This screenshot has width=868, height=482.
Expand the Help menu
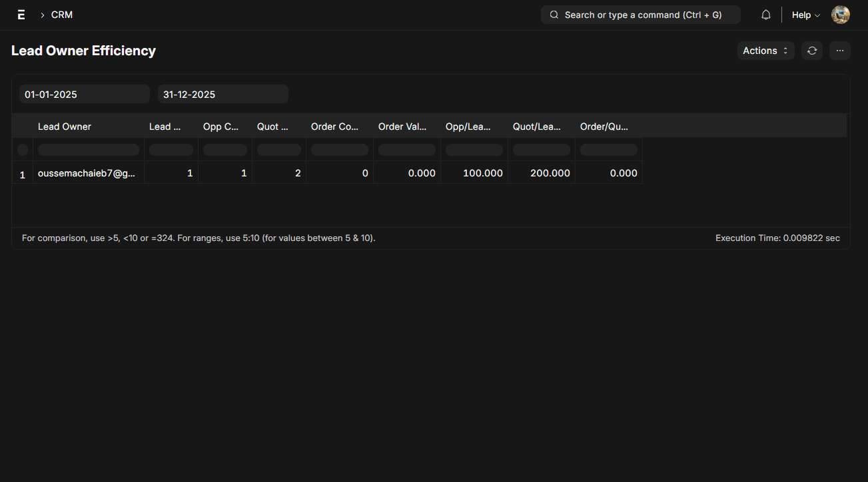coord(805,15)
